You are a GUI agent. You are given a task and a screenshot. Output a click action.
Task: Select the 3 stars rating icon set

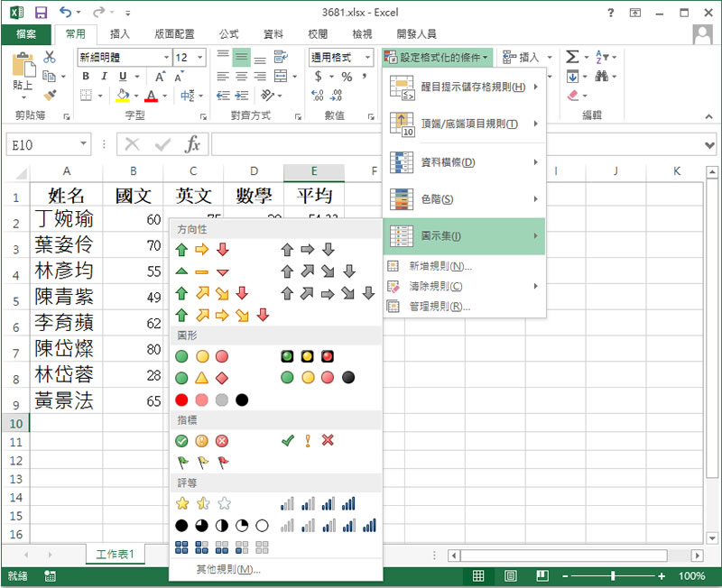click(x=202, y=504)
